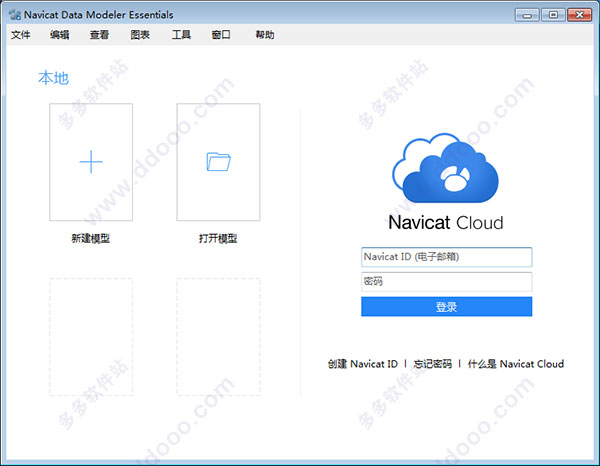This screenshot has width=600, height=466.
Task: Follow the 创建 Navicat ID link
Action: click(363, 364)
